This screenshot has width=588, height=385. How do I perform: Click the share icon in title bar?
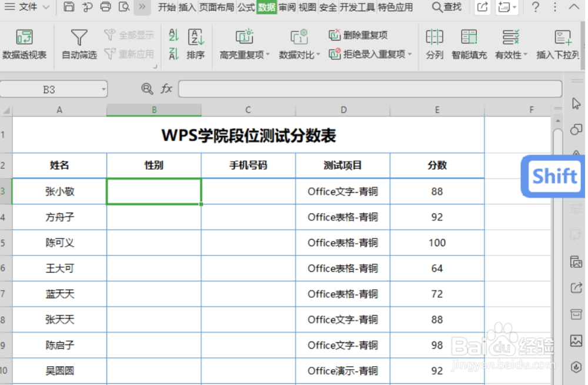coord(482,6)
